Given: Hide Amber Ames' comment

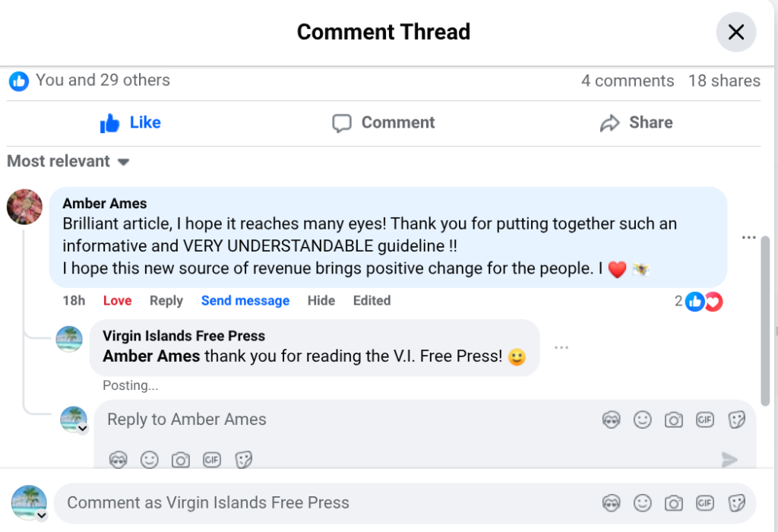Looking at the screenshot, I should (321, 301).
